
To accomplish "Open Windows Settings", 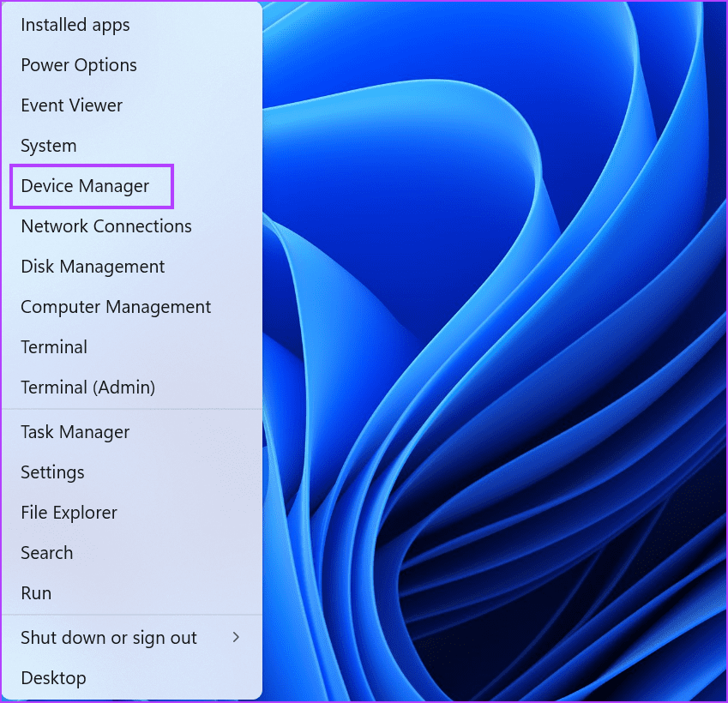I will pos(52,472).
